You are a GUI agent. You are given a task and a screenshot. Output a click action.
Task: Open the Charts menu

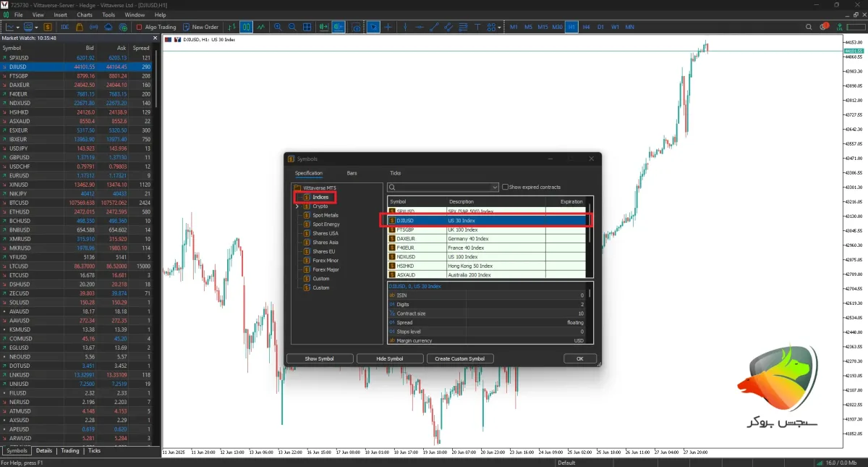[85, 14]
